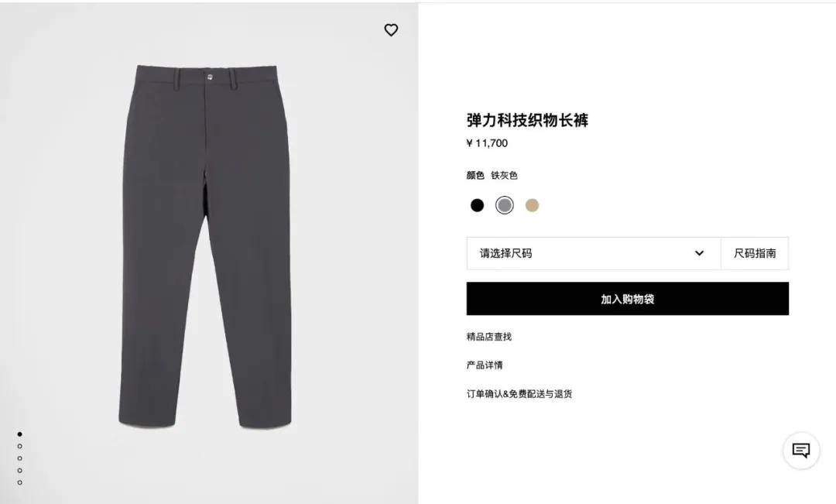The width and height of the screenshot is (836, 504).
Task: Switch to the third image indicator dot
Action: (19, 458)
